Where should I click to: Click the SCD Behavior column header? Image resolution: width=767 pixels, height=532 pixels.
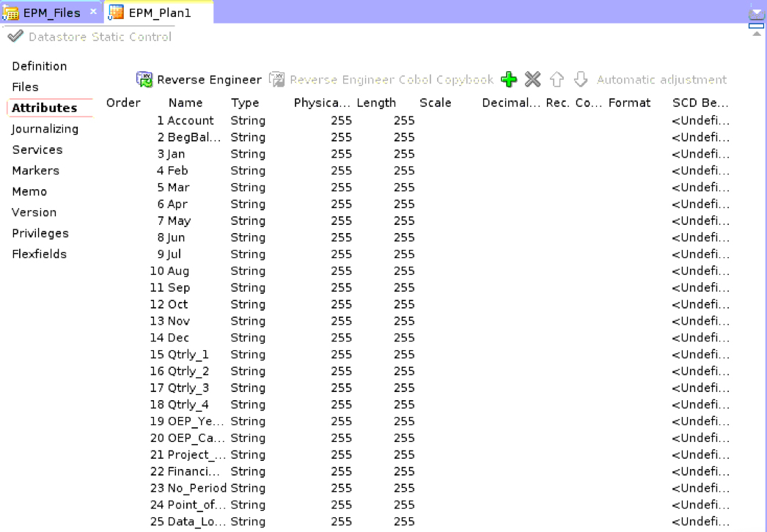tap(700, 103)
